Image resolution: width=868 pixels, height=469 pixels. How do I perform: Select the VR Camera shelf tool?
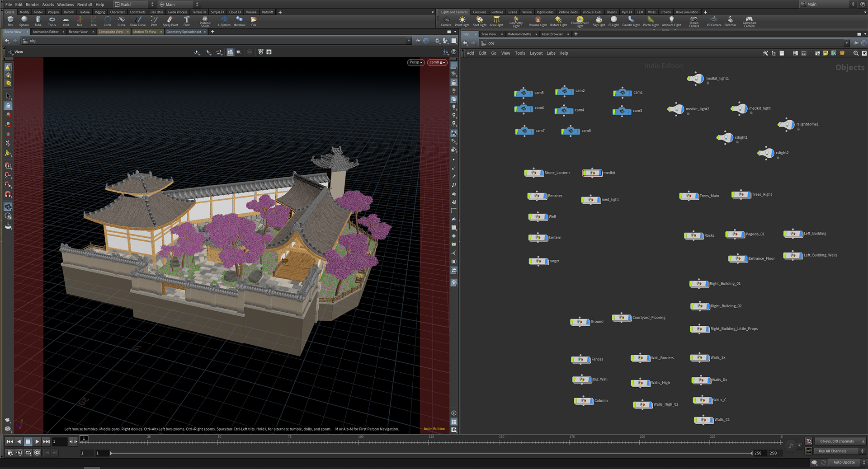pyautogui.click(x=714, y=21)
